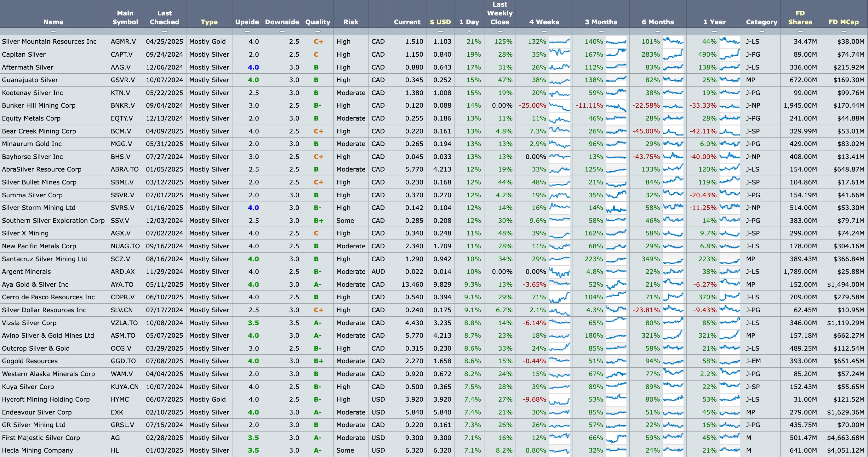Click the Downside column header
This screenshot has width=868, height=457.
point(282,22)
